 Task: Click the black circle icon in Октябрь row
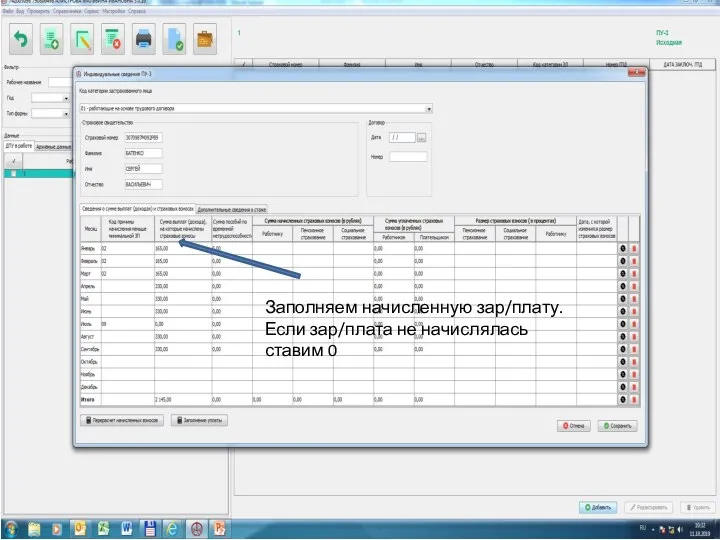(623, 362)
